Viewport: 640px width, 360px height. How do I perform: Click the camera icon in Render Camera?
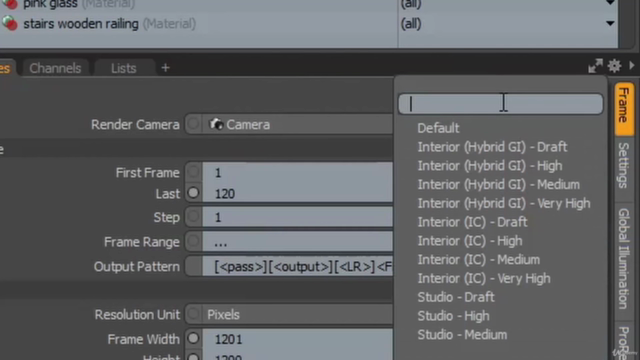[216, 124]
